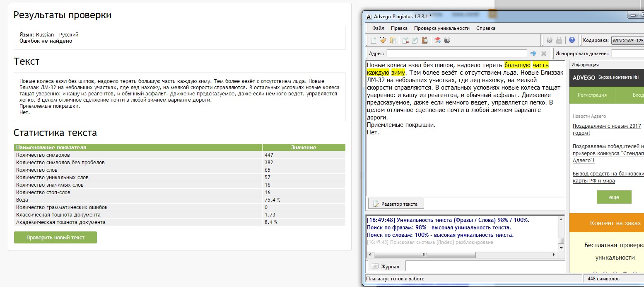Image resolution: width=644 pixels, height=287 pixels.
Task: Open Вывод средств на банковские карты link
Action: tap(608, 177)
